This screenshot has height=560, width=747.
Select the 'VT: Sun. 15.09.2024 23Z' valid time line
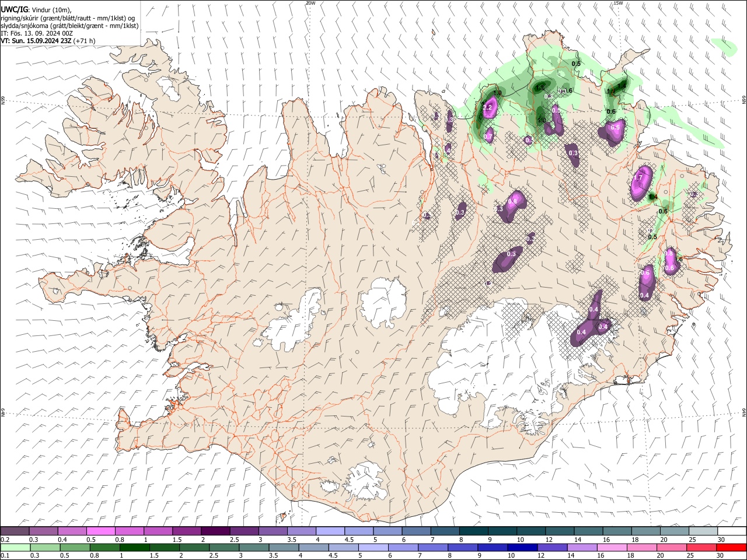coord(36,41)
